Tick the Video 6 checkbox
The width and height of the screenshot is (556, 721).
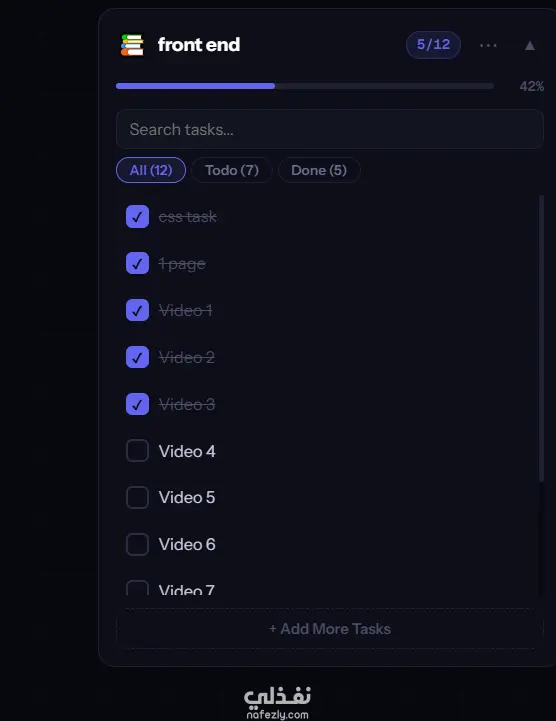(138, 544)
